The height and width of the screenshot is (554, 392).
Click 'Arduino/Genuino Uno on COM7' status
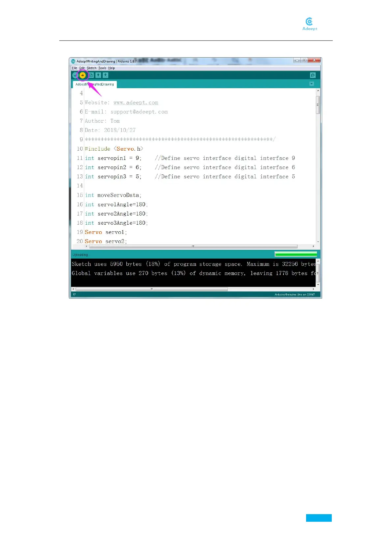(x=295, y=294)
